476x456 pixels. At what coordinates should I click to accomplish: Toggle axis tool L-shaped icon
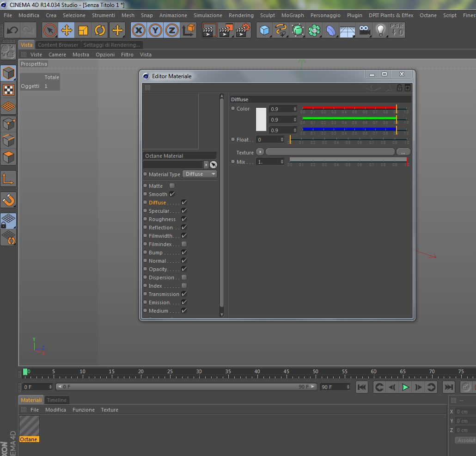(x=8, y=179)
